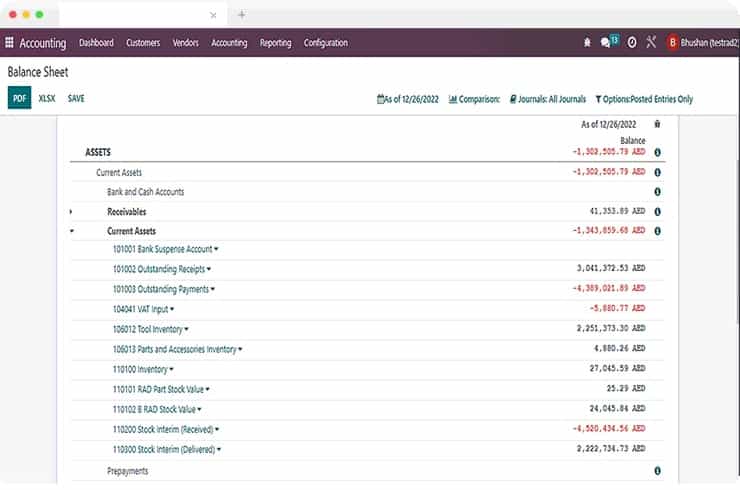The width and height of the screenshot is (740, 490).
Task: Open the wrench tools icon
Action: click(x=651, y=43)
